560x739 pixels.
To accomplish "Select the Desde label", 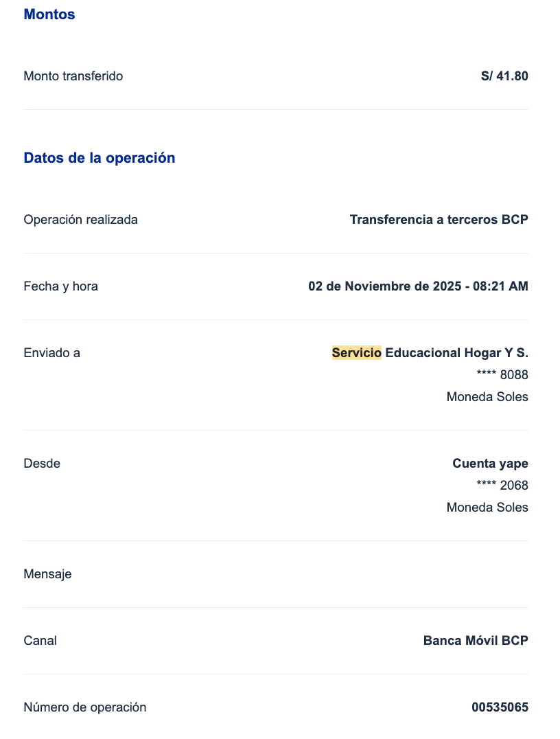I will pos(42,464).
